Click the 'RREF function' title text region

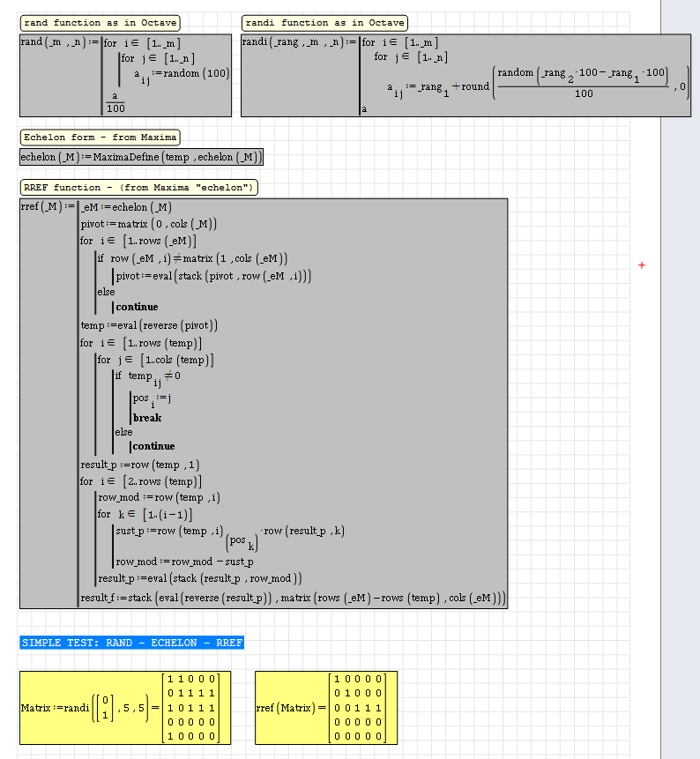click(139, 188)
